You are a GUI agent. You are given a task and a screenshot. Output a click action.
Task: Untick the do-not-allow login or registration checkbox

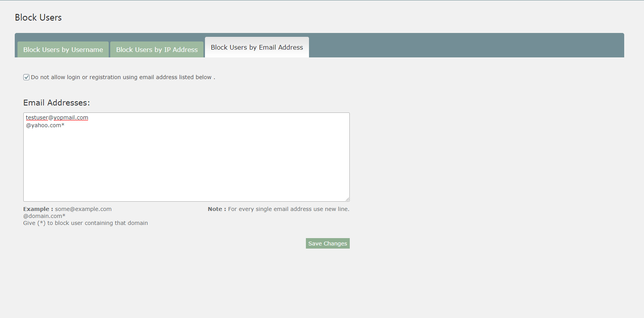click(x=26, y=77)
